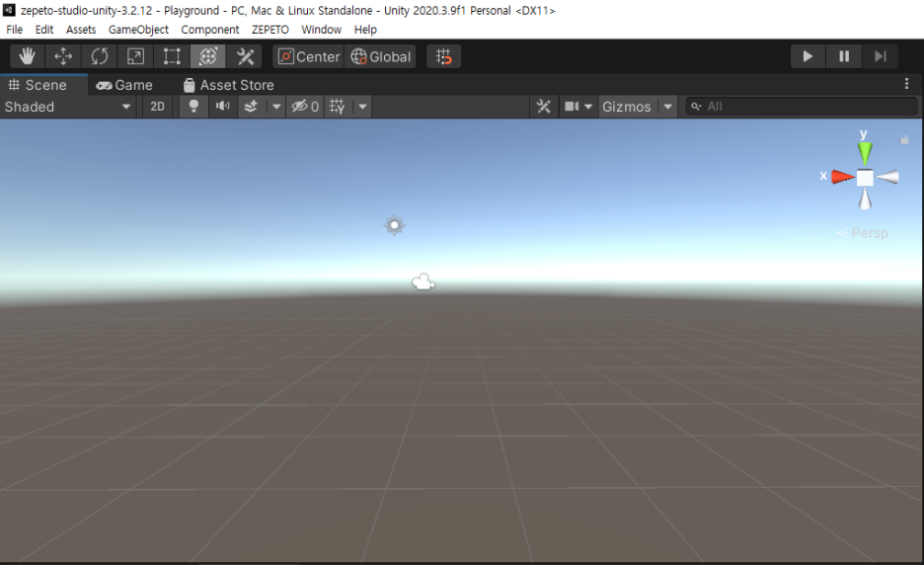Select the Rect tool
Viewport: 924px width, 565px height.
click(x=172, y=56)
